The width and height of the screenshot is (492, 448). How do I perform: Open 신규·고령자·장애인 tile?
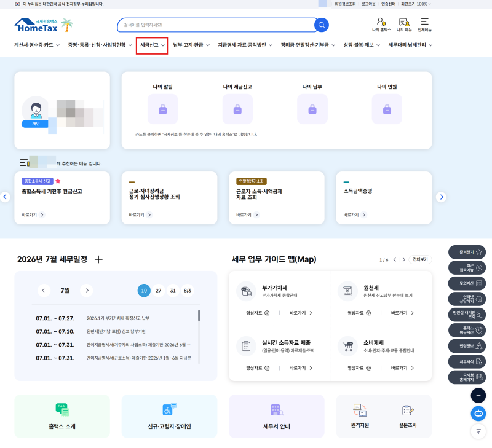[x=170, y=416]
